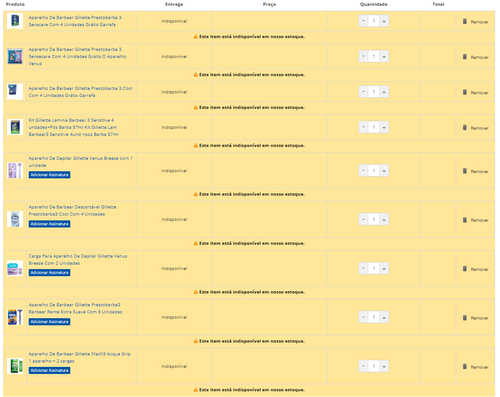Remove Prestobarba 3 Cool Grátis Garrafa item
Screen dimensions: 500x397
click(475, 92)
